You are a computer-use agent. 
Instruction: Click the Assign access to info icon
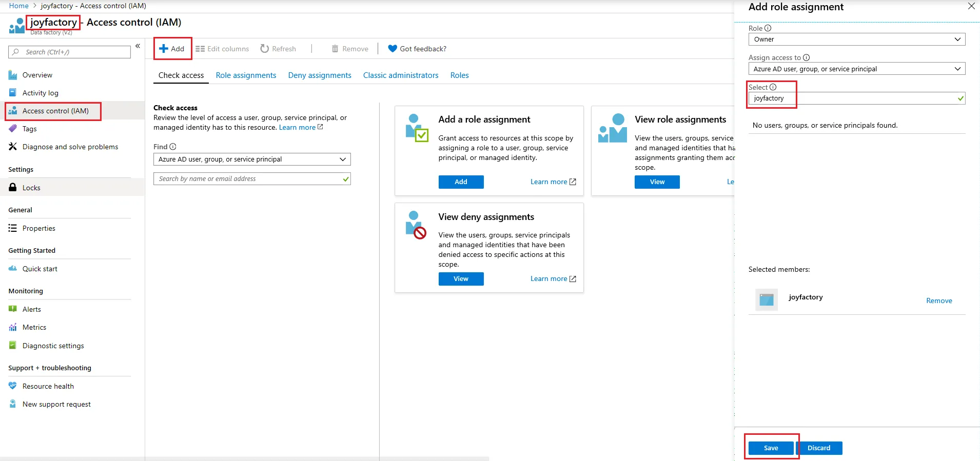807,57
